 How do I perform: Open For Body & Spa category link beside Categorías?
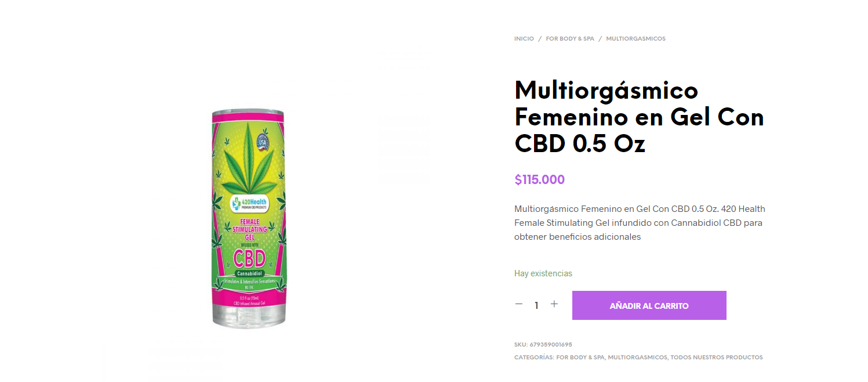pyautogui.click(x=580, y=358)
